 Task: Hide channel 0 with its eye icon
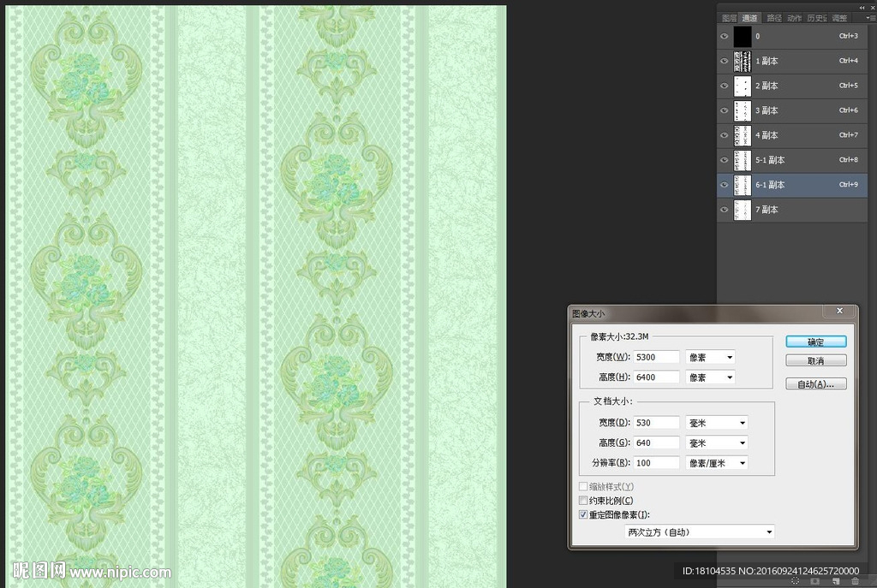point(725,36)
